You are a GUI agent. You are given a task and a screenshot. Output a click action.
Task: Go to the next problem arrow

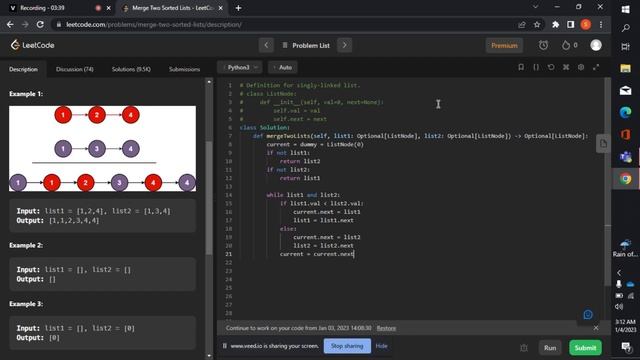[344, 45]
